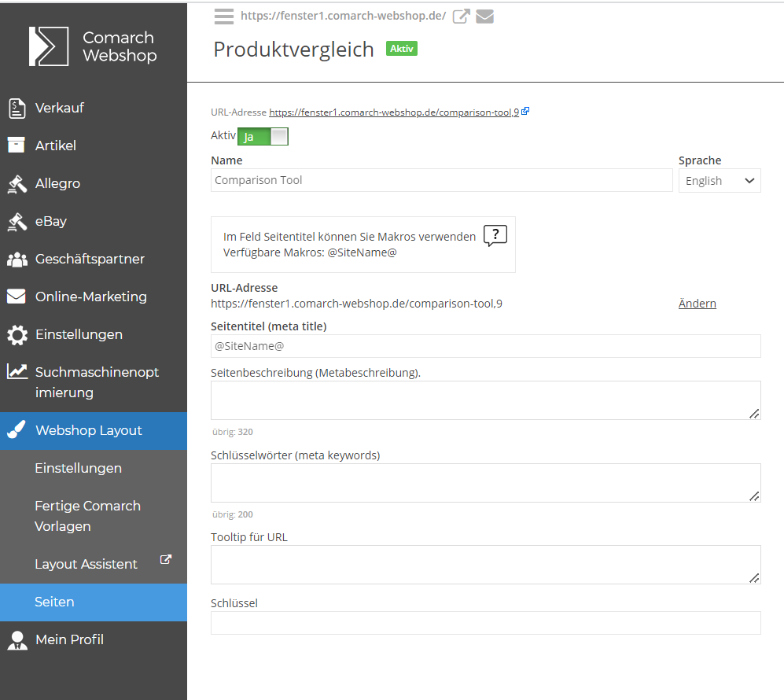Open the Sprache English dropdown

pos(720,180)
